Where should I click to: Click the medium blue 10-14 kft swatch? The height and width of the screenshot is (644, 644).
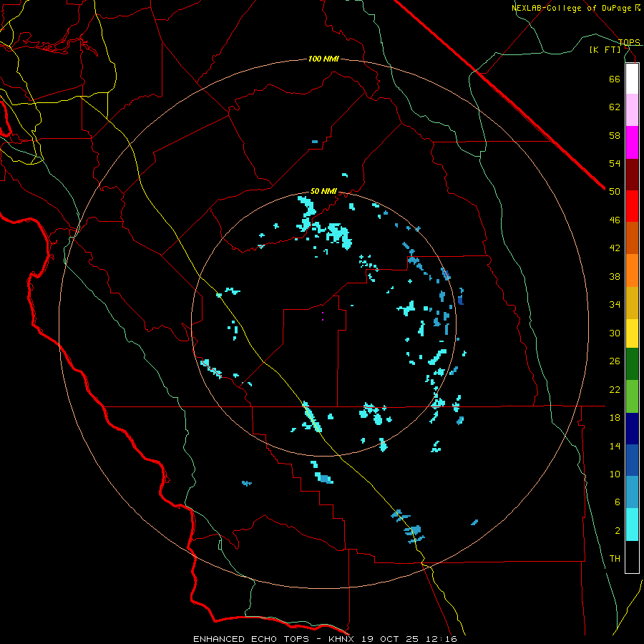point(632,460)
